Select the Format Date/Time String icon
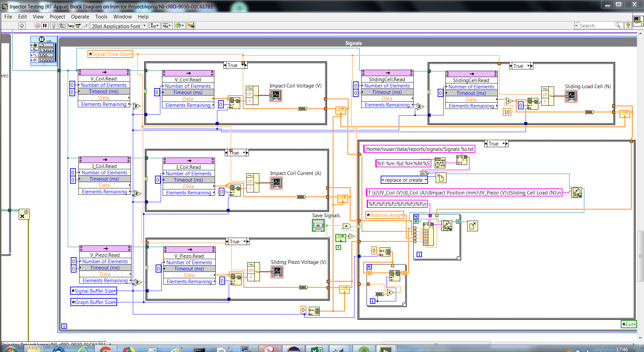Image resolution: width=644 pixels, height=352 pixels. [440, 163]
